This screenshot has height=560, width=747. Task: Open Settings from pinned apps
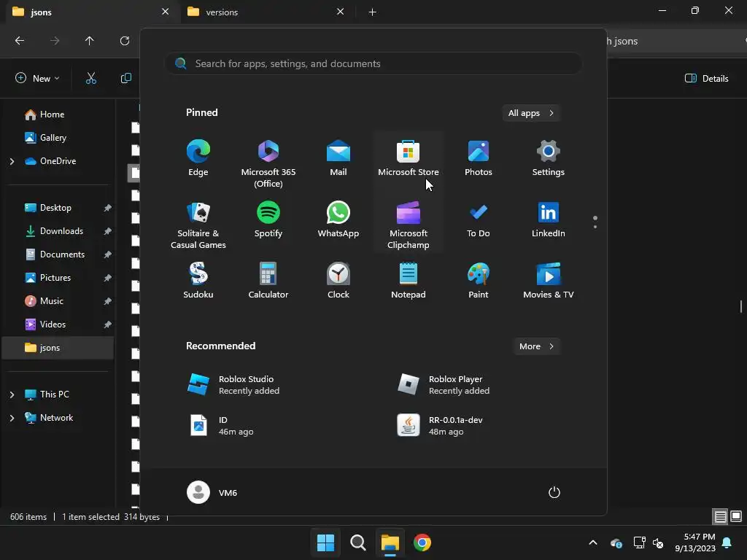(549, 158)
